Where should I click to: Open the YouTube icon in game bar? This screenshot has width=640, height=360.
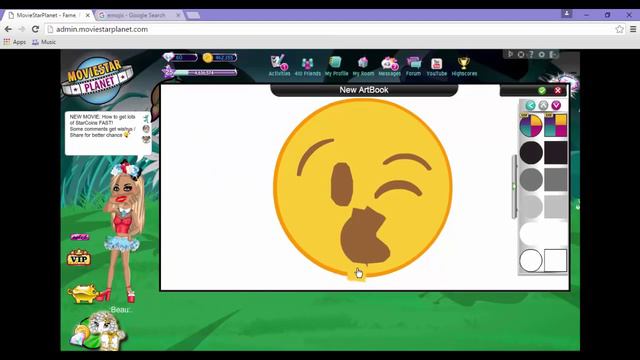click(436, 66)
